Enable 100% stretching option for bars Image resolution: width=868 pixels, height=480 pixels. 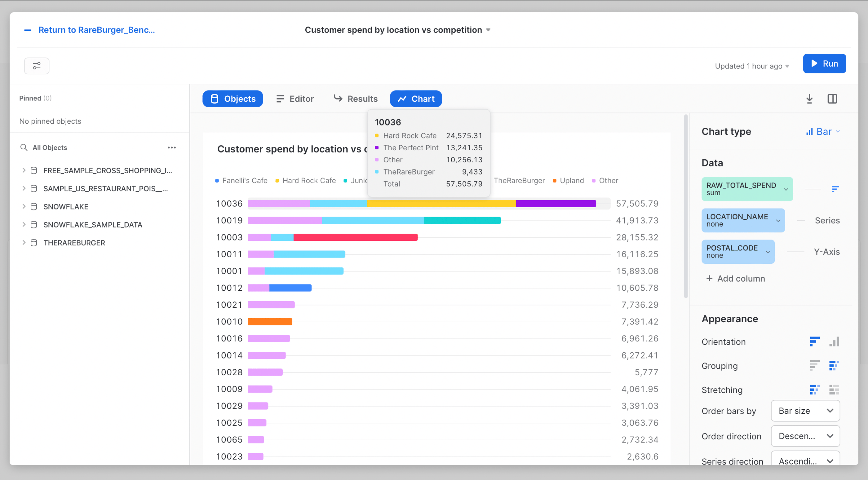[x=834, y=390]
